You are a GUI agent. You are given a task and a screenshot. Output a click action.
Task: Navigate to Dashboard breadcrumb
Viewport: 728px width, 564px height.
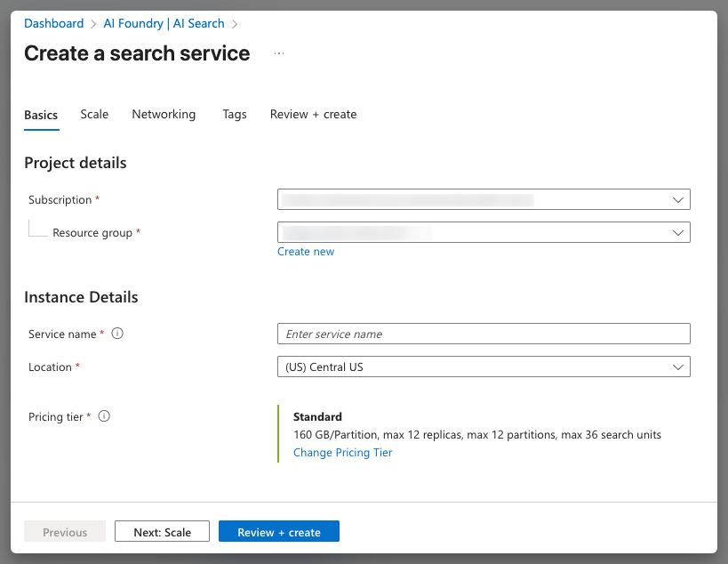(53, 24)
